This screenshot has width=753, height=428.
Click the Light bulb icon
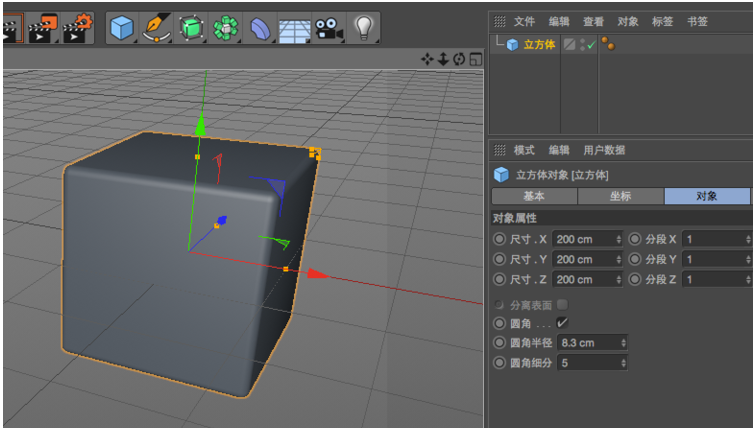click(365, 27)
